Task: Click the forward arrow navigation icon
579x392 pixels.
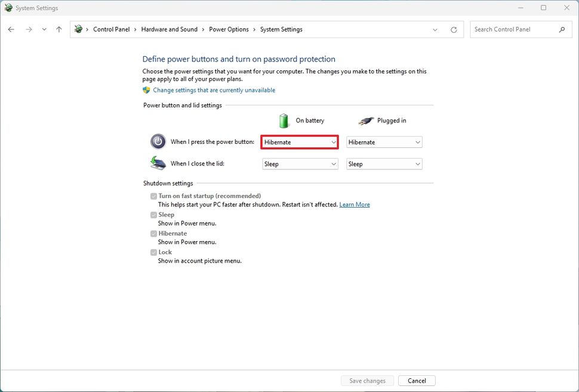Action: pyautogui.click(x=28, y=29)
